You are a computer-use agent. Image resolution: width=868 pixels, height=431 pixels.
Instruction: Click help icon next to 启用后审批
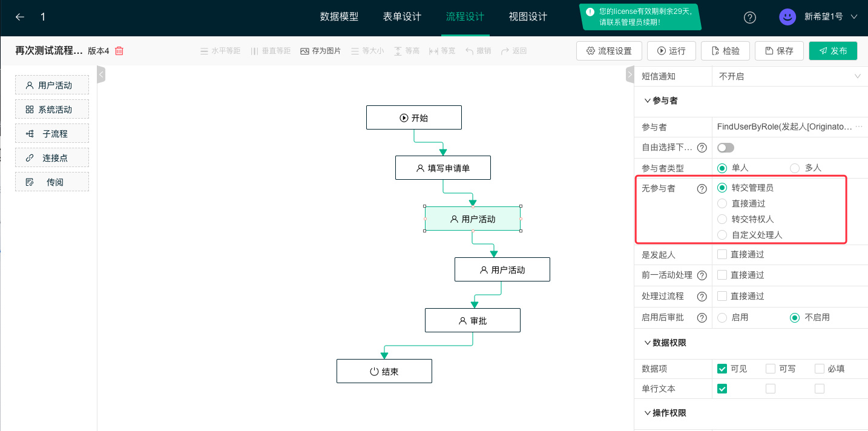click(702, 318)
